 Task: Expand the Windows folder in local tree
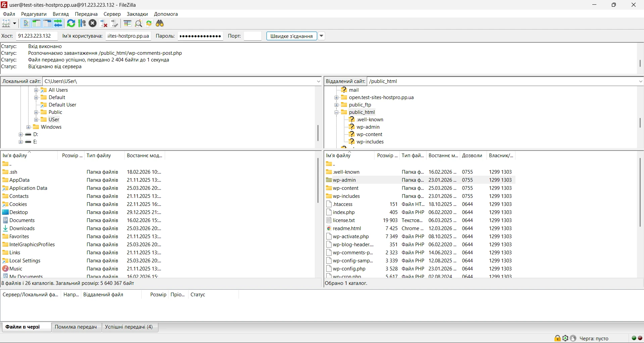point(29,127)
